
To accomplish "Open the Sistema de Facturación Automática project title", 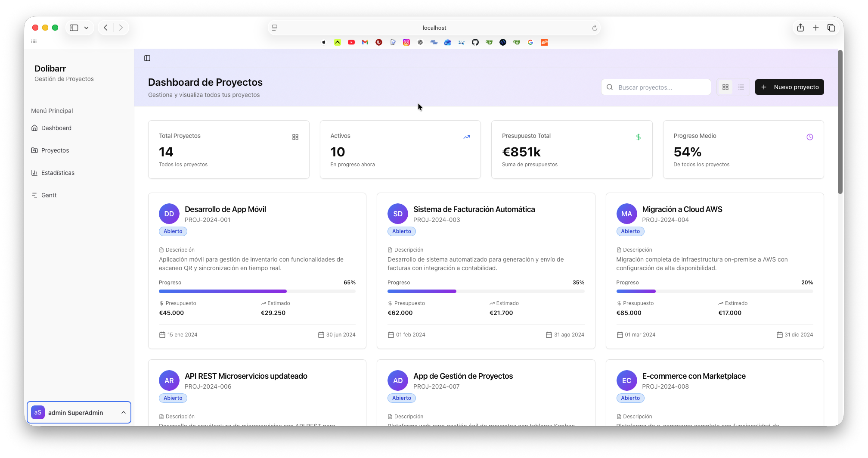I will coord(474,209).
